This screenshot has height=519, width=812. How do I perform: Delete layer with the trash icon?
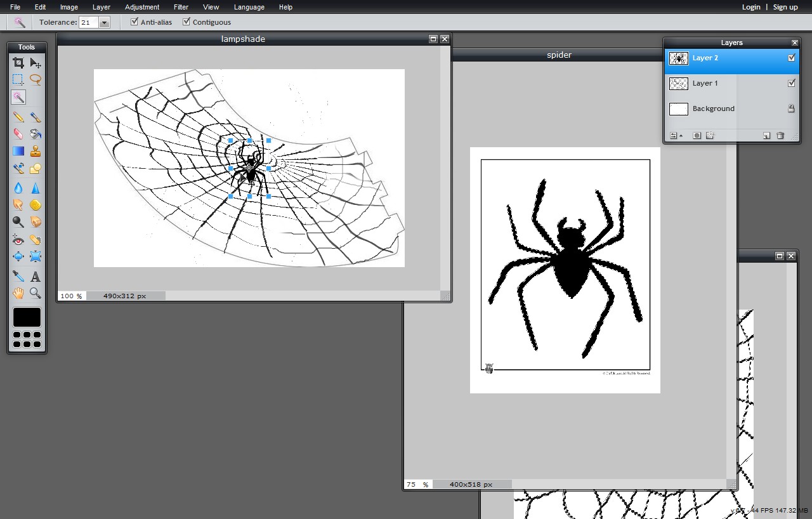click(x=780, y=136)
